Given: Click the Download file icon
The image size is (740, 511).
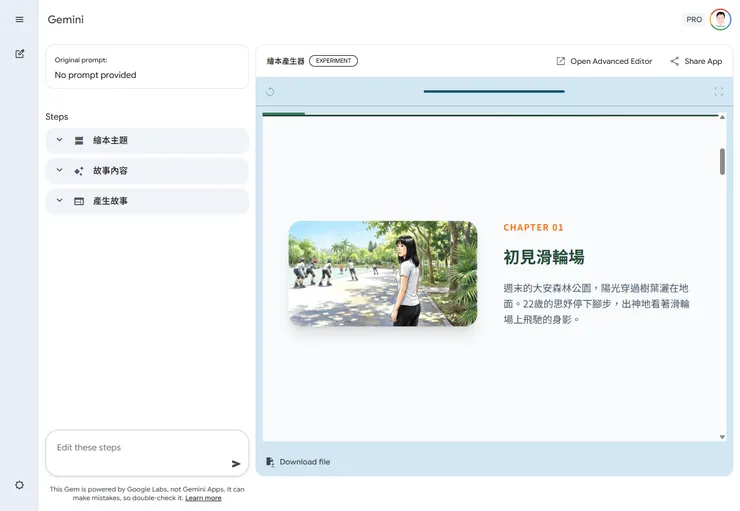Looking at the screenshot, I should (270, 461).
